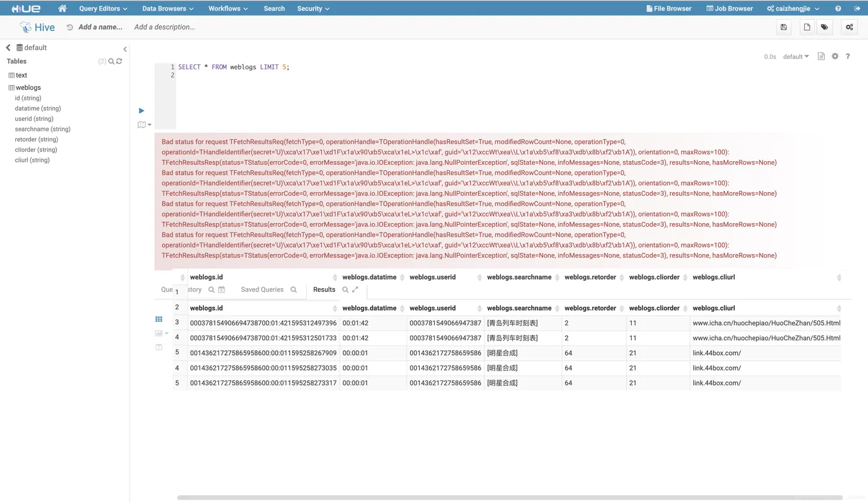The image size is (868, 502).
Task: Open editor settings gear icon
Action: [835, 56]
